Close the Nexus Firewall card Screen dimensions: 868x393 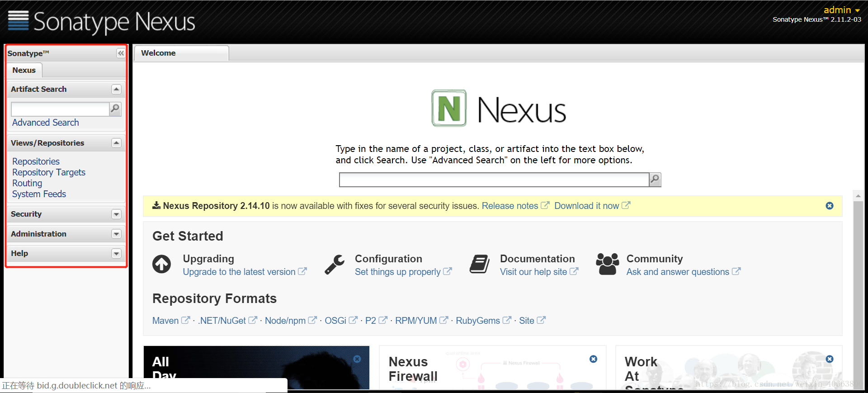coord(594,359)
